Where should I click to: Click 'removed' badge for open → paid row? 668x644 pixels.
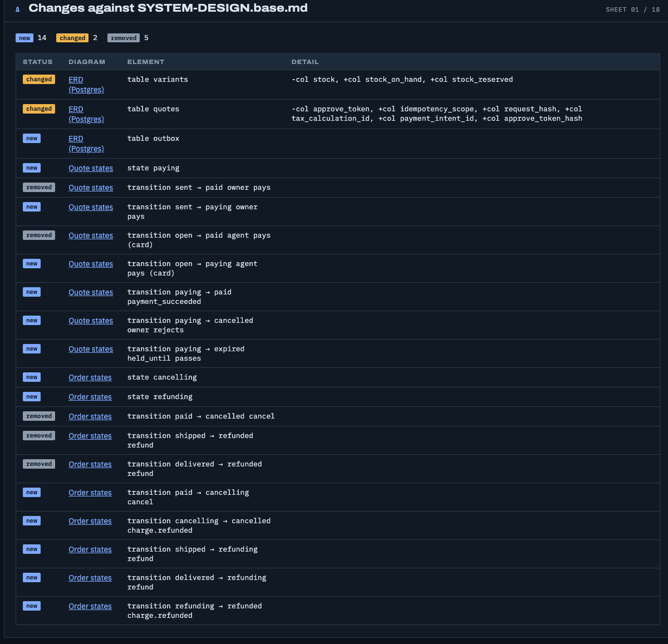(x=39, y=235)
